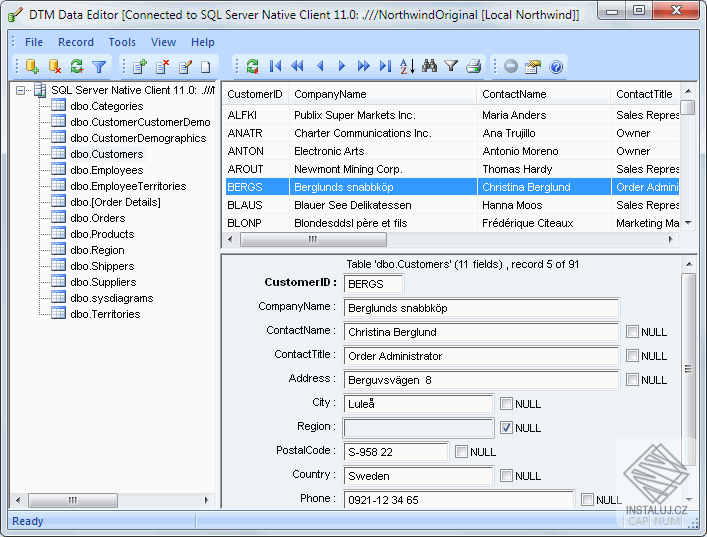Click the A-Z sort icon
Screen dimensions: 707x537
[407, 66]
